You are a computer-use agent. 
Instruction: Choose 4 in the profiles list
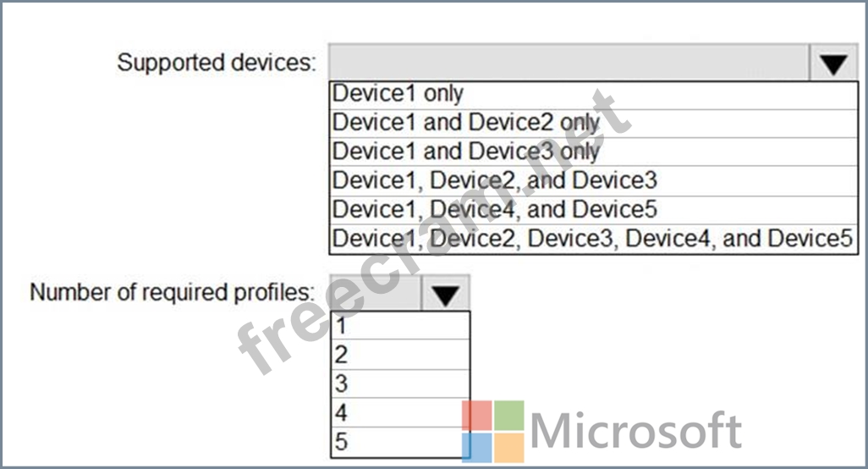(400, 412)
